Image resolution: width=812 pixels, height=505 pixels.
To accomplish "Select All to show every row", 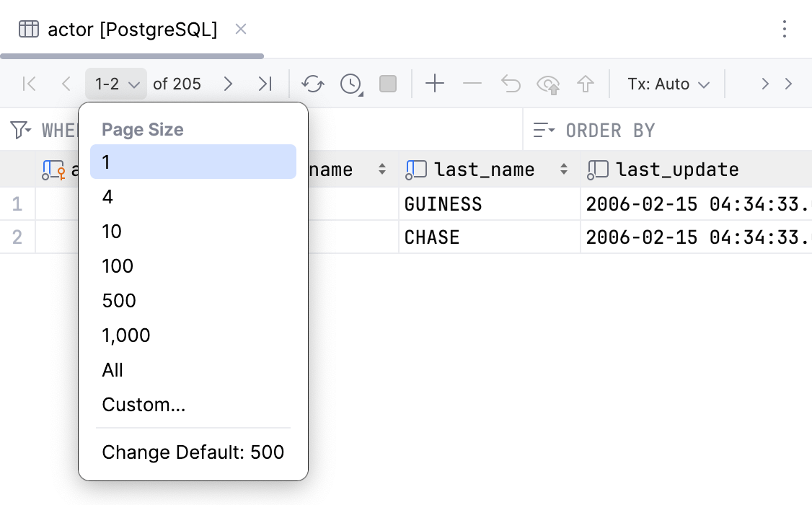I will (x=112, y=370).
